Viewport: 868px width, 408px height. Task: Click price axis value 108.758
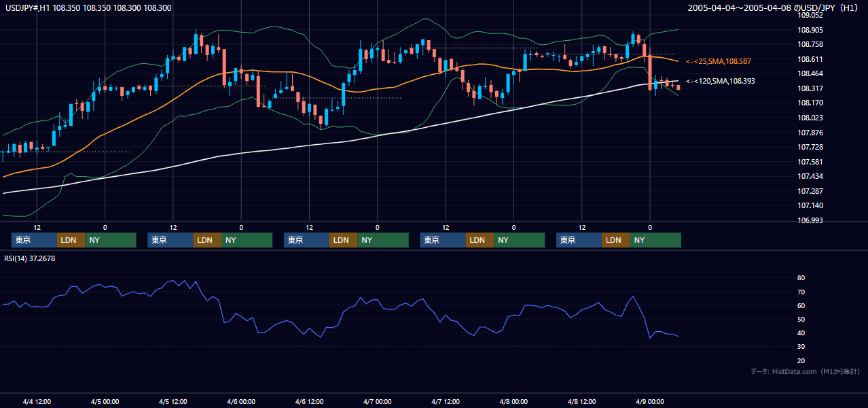coord(811,44)
